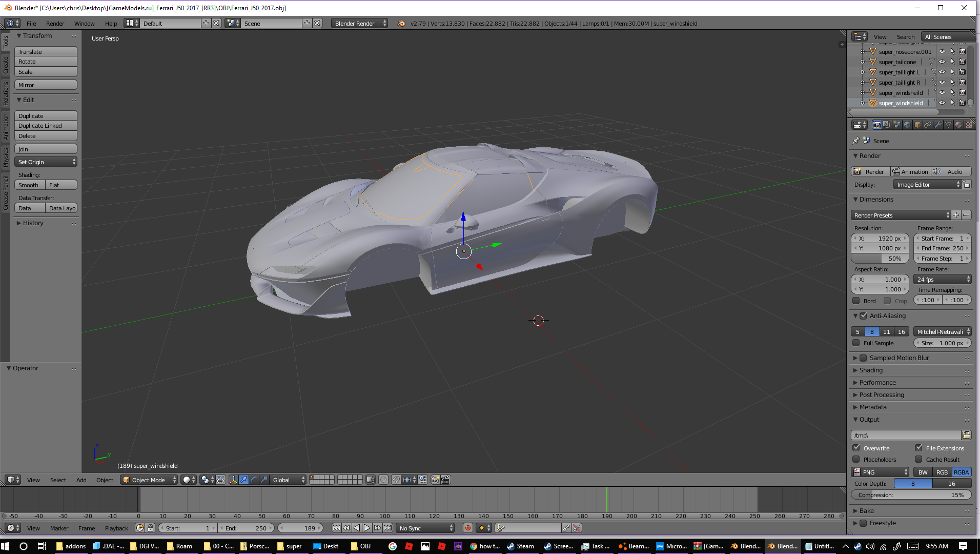The width and height of the screenshot is (980, 554).
Task: Switch to the Create tool shelf tab
Action: pos(6,65)
